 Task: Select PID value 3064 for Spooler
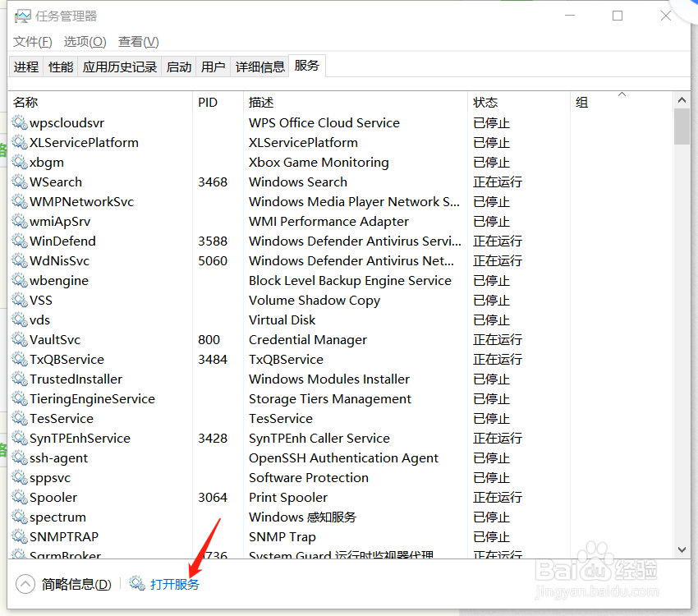(x=213, y=497)
